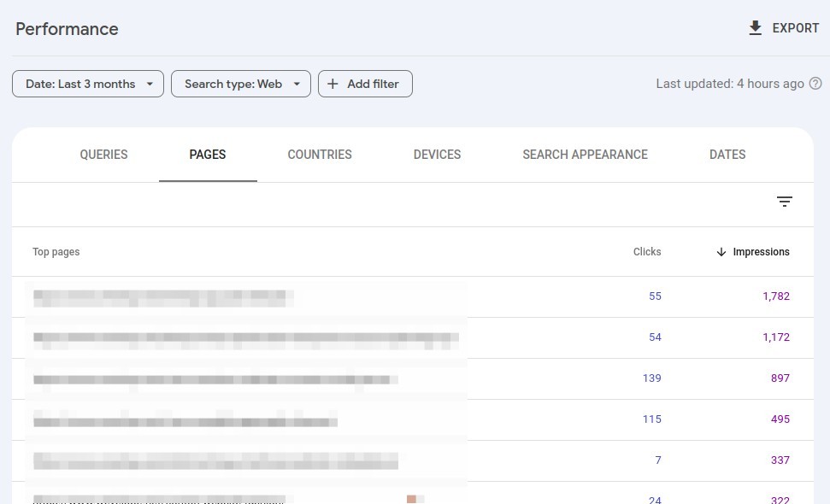Click the help icon beside Last updated
Screen dimensions: 830x504
click(x=815, y=84)
